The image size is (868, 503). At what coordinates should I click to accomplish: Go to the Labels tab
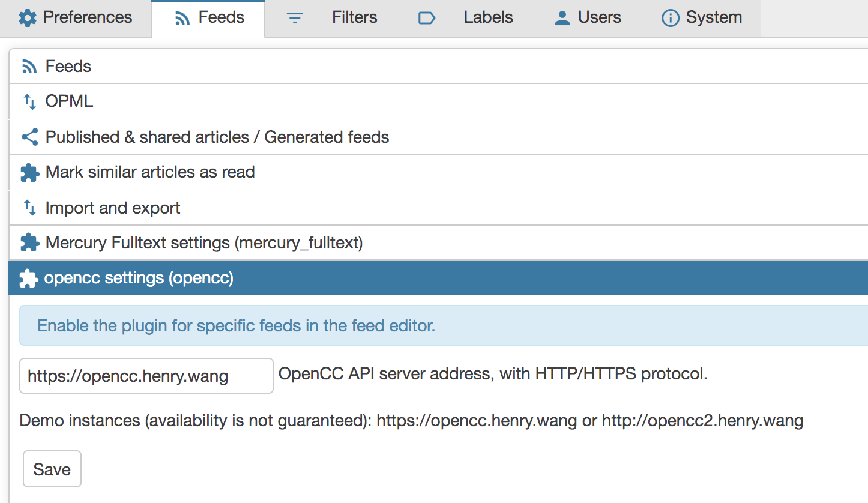tap(465, 19)
